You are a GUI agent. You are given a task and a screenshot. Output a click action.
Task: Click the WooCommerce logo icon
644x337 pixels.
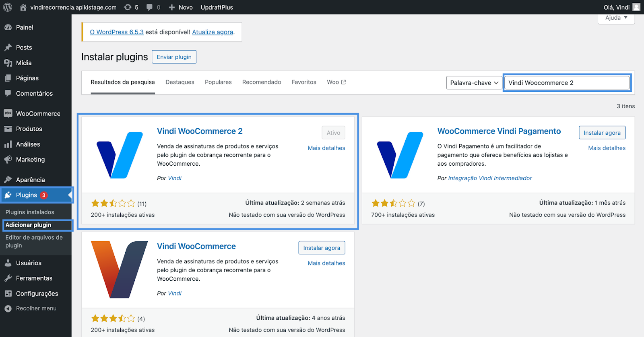click(8, 113)
